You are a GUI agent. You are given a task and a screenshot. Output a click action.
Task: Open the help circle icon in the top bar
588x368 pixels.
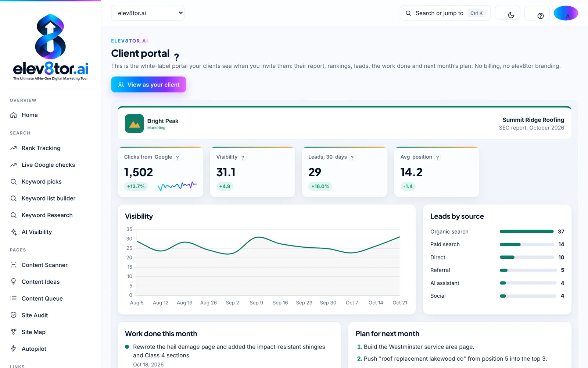pos(540,15)
